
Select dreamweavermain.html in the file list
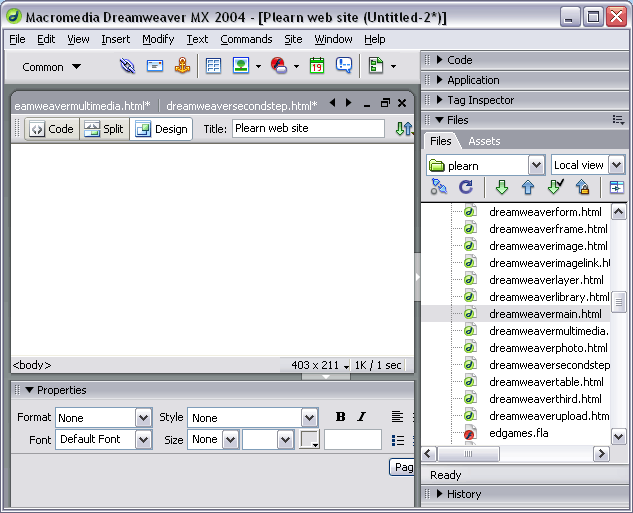545,314
